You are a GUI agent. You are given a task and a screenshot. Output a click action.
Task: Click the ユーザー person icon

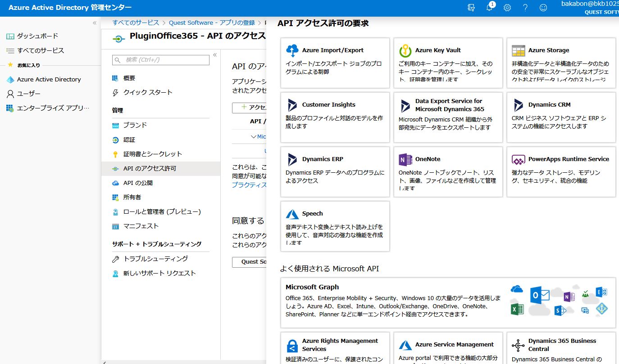tap(10, 94)
